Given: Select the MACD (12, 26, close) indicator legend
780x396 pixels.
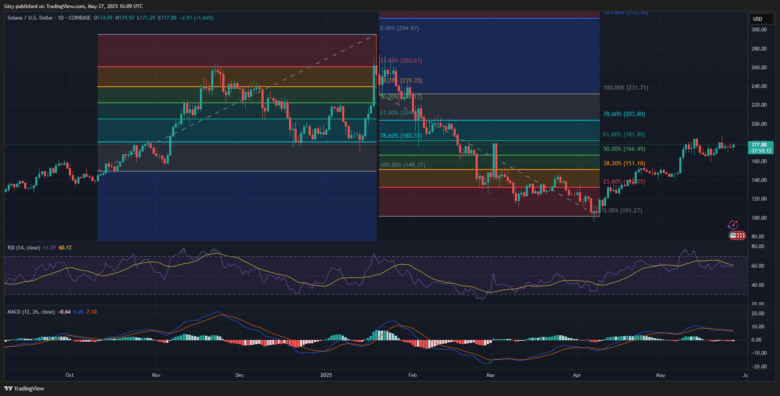Looking at the screenshot, I should click(31, 312).
